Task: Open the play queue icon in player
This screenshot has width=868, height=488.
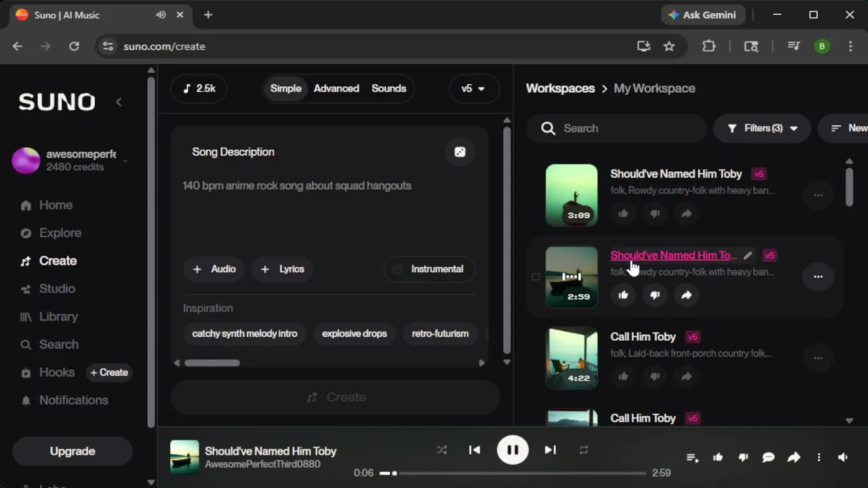Action: point(692,457)
